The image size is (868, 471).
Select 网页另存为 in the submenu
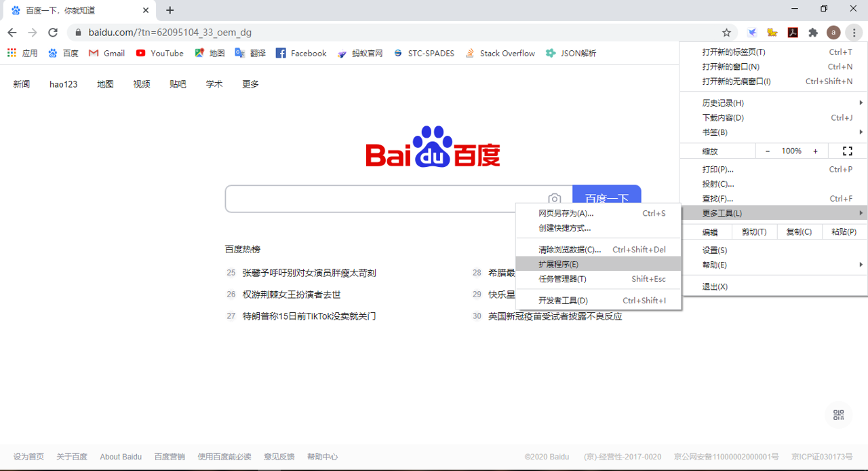click(x=599, y=213)
